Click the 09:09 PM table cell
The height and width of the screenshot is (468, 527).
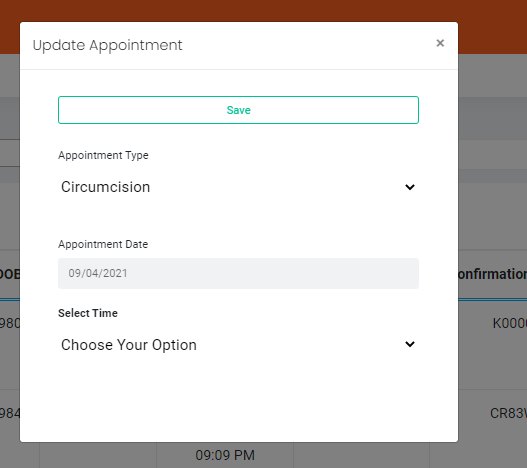pyautogui.click(x=225, y=455)
